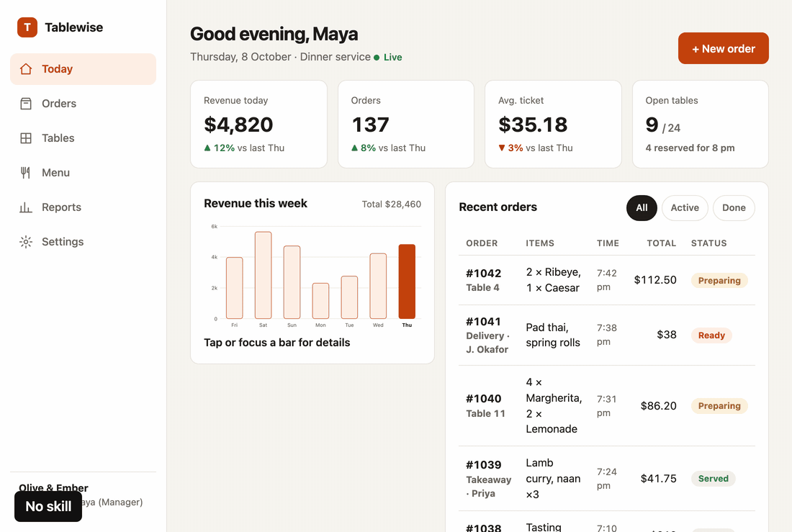This screenshot has height=532, width=792.
Task: Select the Sun bar in revenue chart
Action: click(x=292, y=282)
